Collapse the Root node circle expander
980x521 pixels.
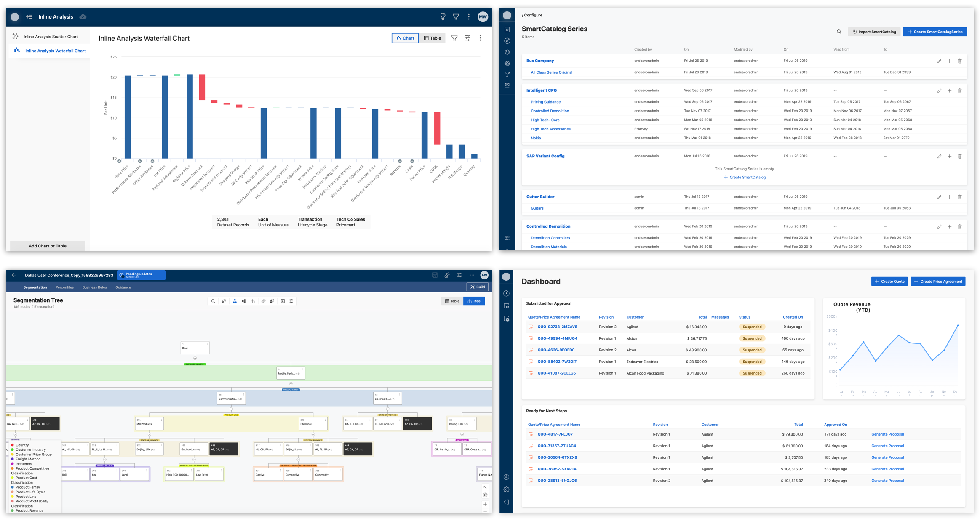pos(195,358)
